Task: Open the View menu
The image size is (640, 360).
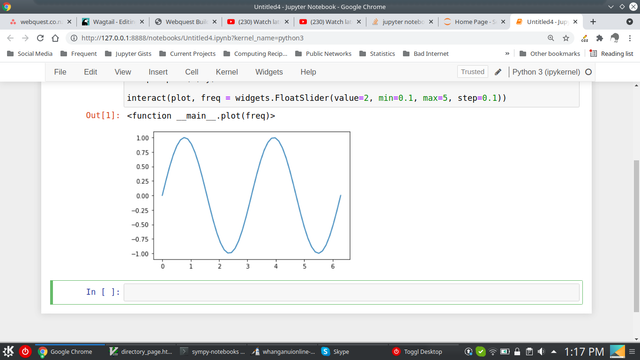Action: [x=122, y=72]
